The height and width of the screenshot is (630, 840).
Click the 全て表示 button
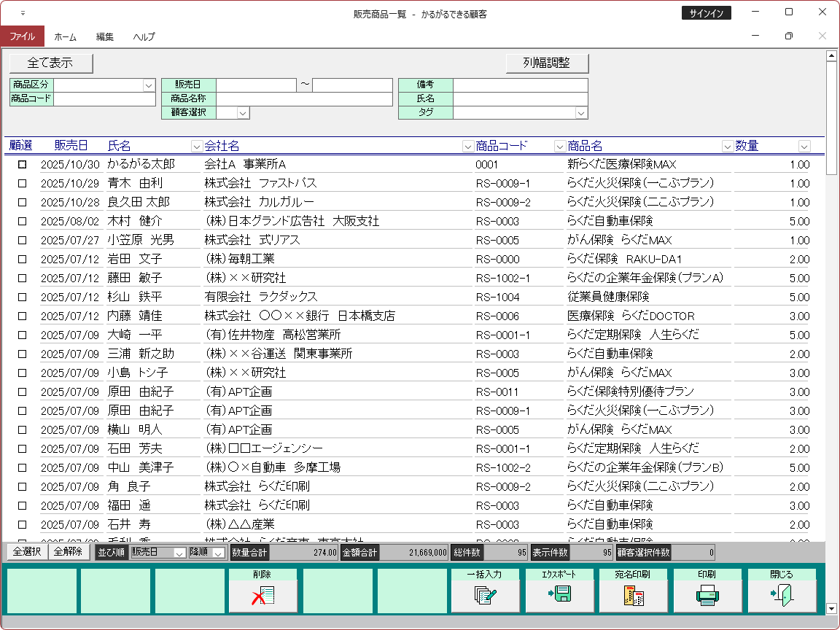[51, 63]
